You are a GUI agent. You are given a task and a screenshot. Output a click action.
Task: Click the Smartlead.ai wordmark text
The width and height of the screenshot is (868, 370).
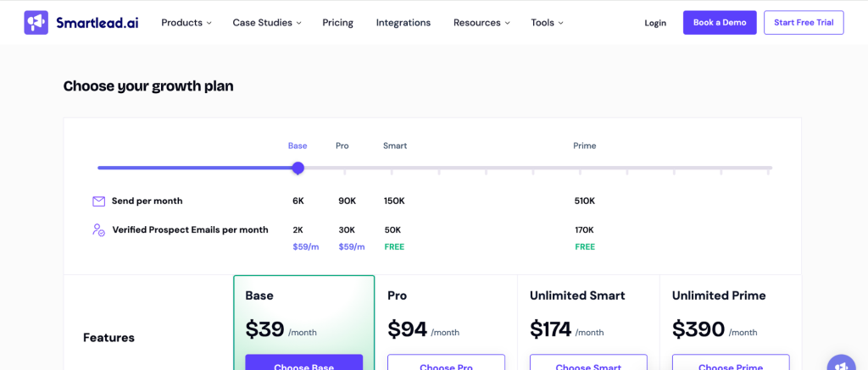click(x=97, y=23)
